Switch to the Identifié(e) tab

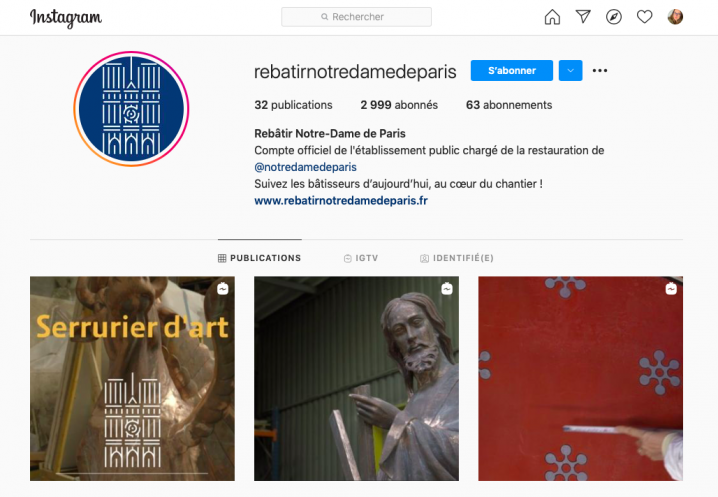pyautogui.click(x=457, y=258)
